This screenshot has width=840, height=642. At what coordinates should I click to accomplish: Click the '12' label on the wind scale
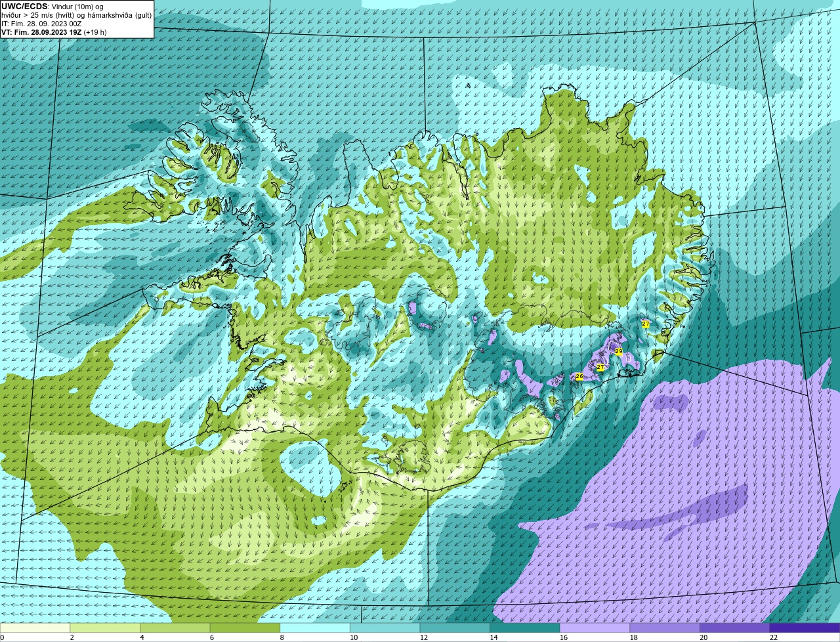coord(424,637)
